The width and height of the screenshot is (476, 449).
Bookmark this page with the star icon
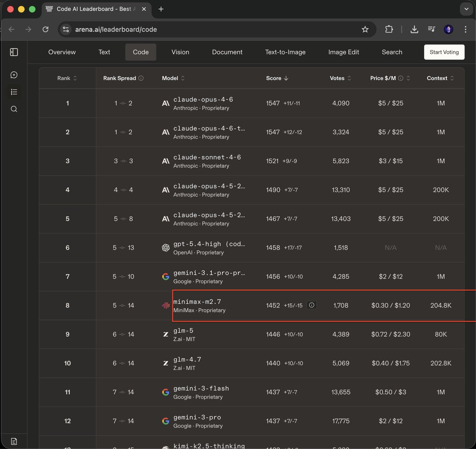coord(365,29)
